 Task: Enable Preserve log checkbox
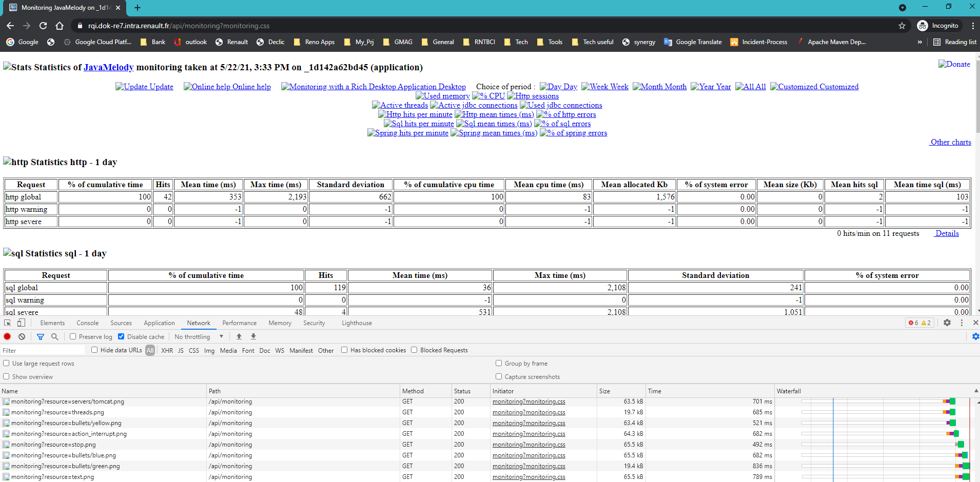click(73, 337)
